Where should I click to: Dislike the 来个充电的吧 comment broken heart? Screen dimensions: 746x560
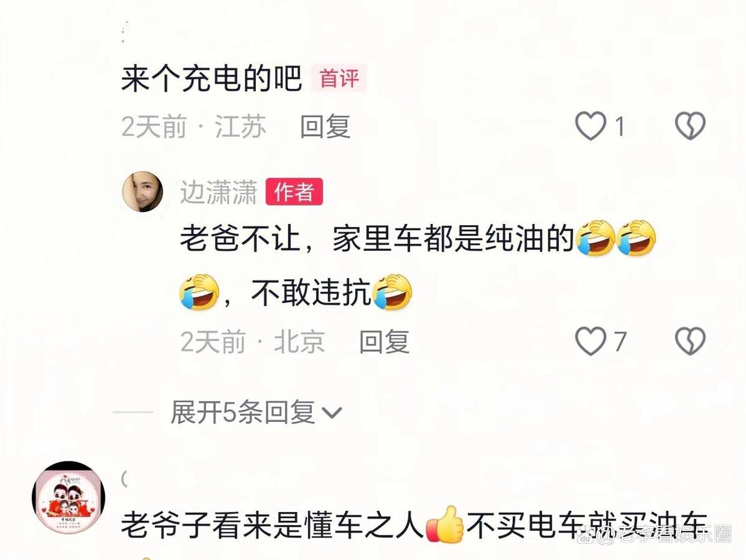(x=690, y=127)
